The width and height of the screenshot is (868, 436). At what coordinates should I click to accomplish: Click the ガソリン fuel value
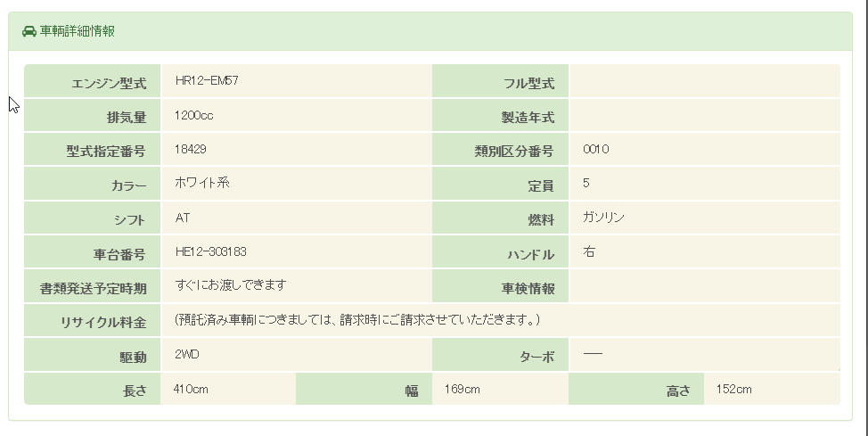click(x=604, y=218)
